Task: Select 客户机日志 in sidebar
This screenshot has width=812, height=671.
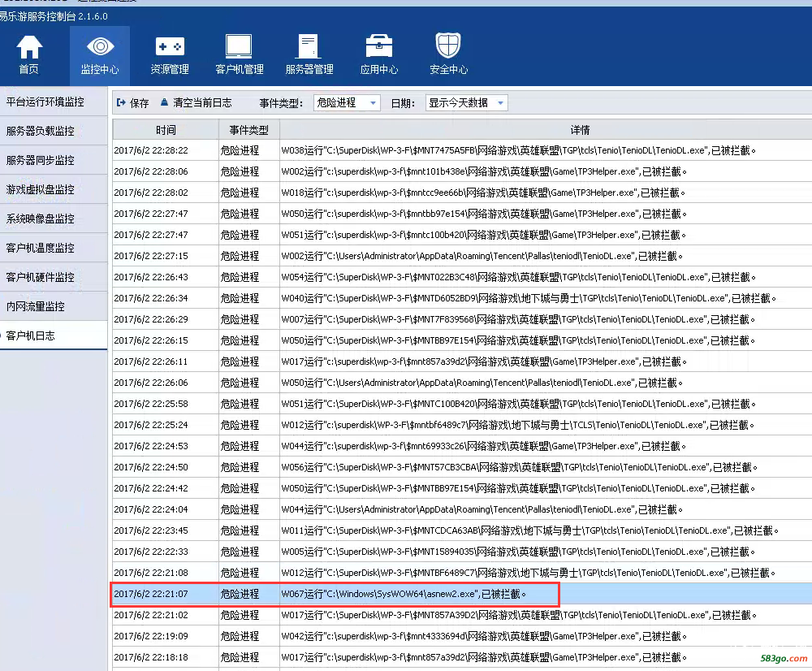Action: click(54, 335)
